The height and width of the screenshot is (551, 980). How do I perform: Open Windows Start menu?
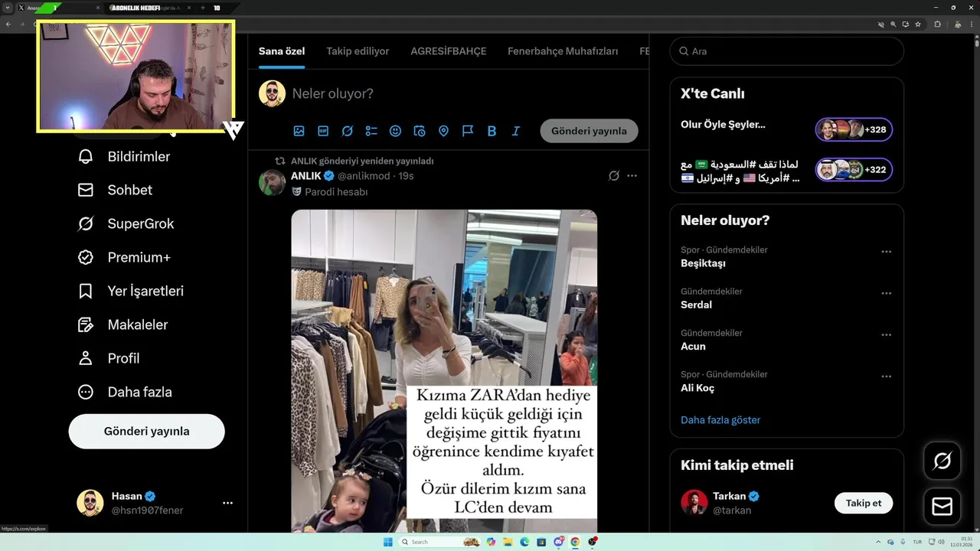387,542
